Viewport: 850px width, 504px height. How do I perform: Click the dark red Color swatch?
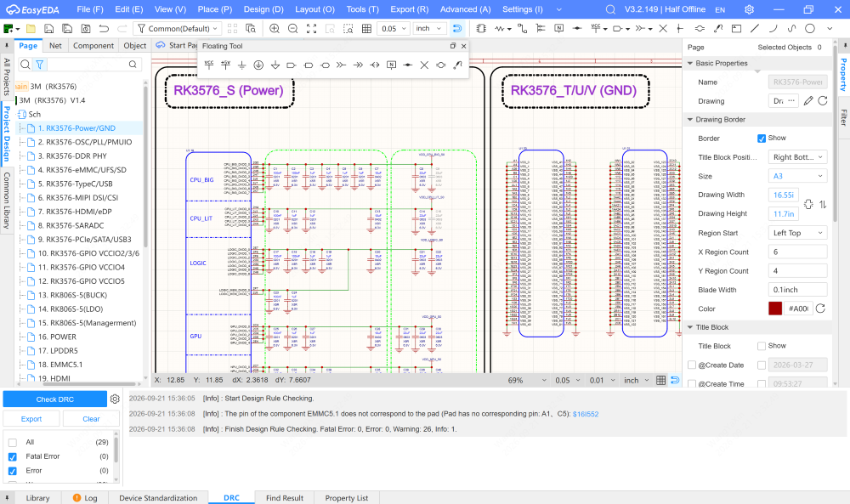775,309
